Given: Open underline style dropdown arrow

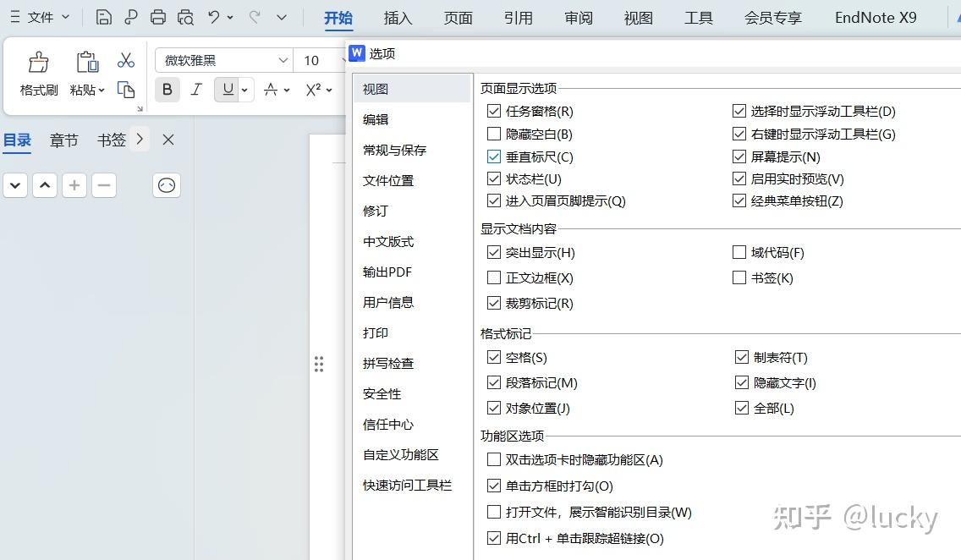Looking at the screenshot, I should pyautogui.click(x=244, y=90).
